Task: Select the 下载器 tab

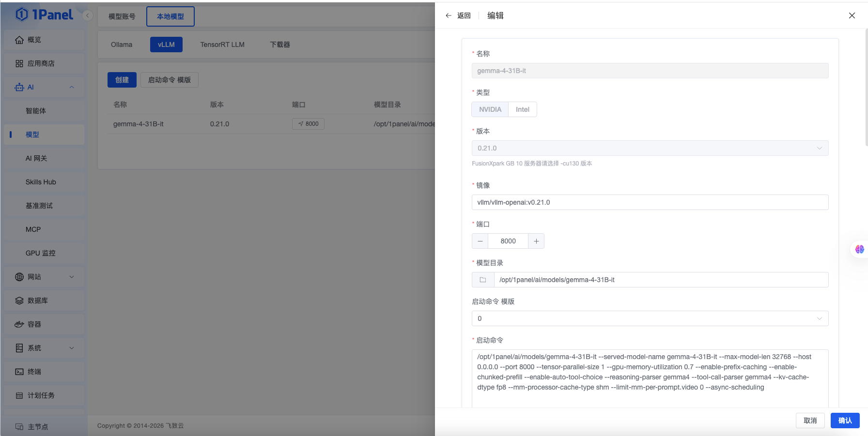Action: (x=280, y=45)
